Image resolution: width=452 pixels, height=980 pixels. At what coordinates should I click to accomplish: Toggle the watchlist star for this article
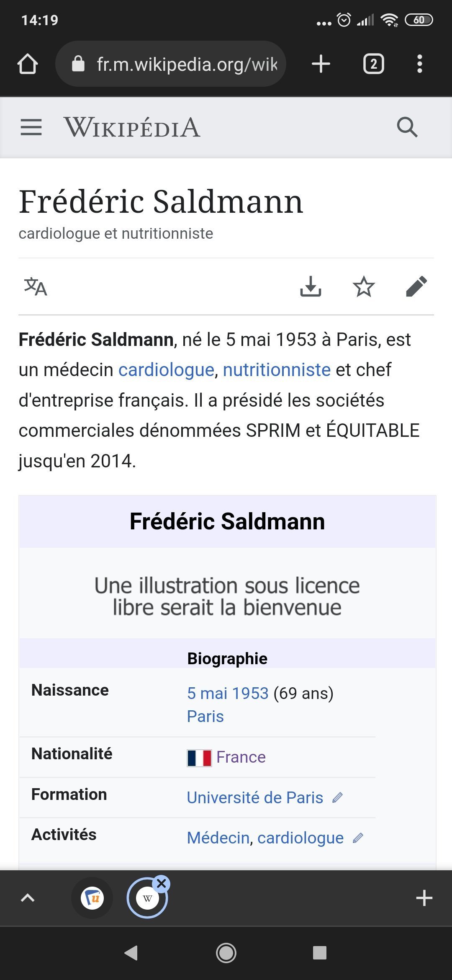[x=364, y=287]
